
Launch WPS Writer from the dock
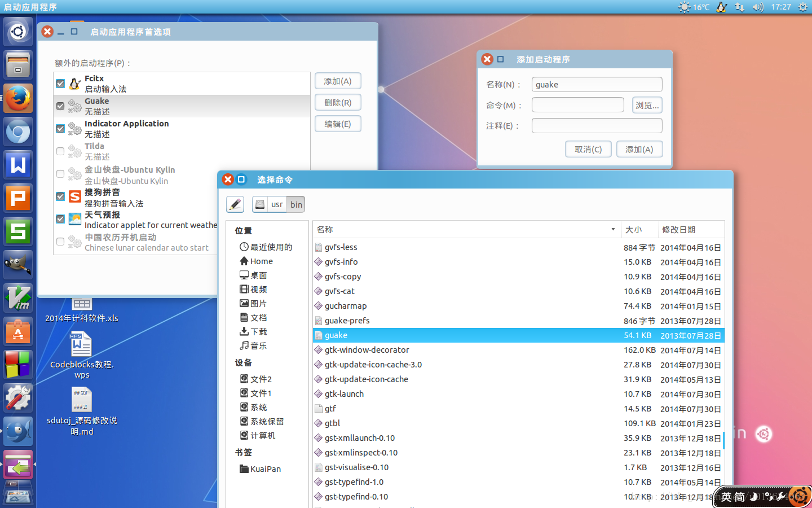pos(18,165)
